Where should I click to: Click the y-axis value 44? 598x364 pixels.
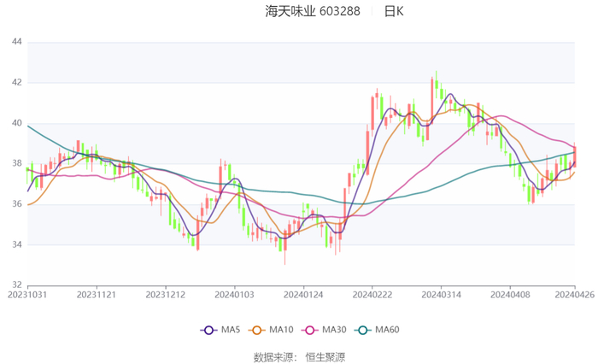point(17,42)
